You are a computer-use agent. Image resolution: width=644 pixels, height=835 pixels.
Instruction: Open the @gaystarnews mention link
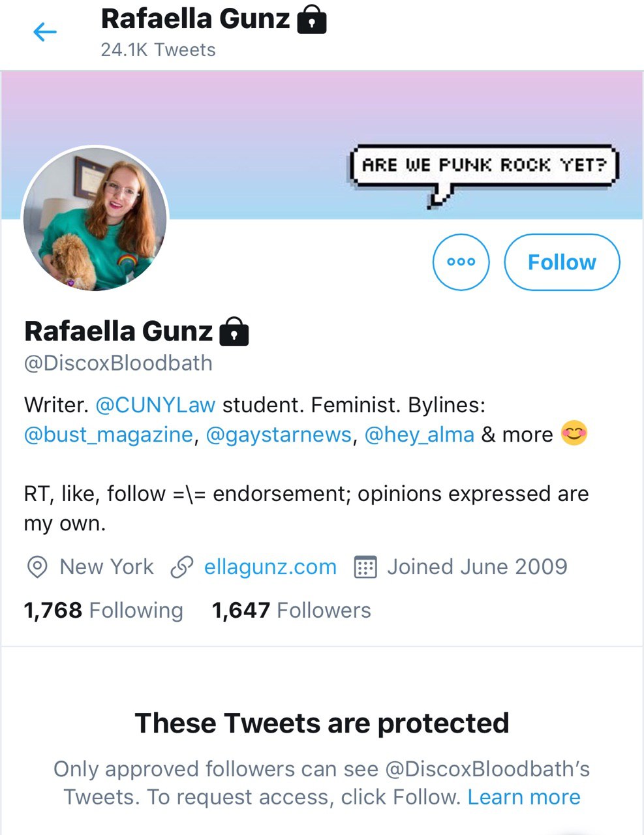coord(279,434)
